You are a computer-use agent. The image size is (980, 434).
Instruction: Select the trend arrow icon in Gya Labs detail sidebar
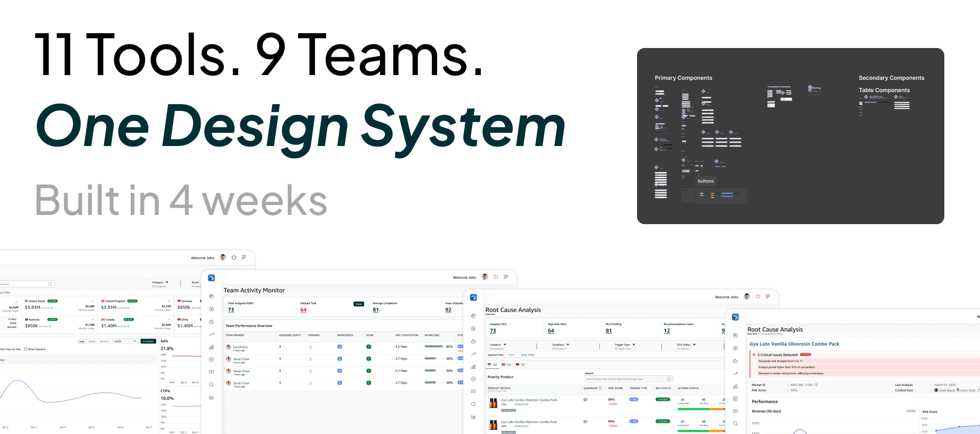[x=735, y=374]
